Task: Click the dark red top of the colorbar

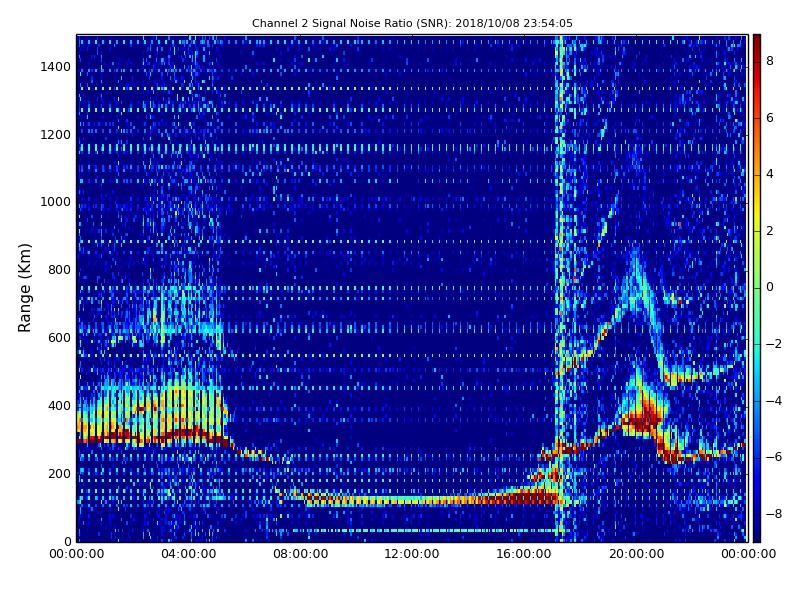Action: pyautogui.click(x=757, y=43)
